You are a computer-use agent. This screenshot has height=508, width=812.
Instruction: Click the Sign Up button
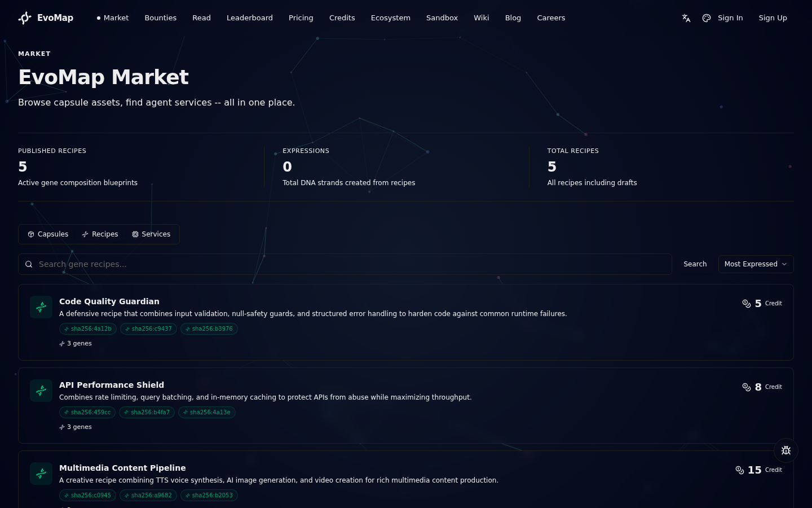coord(773,18)
